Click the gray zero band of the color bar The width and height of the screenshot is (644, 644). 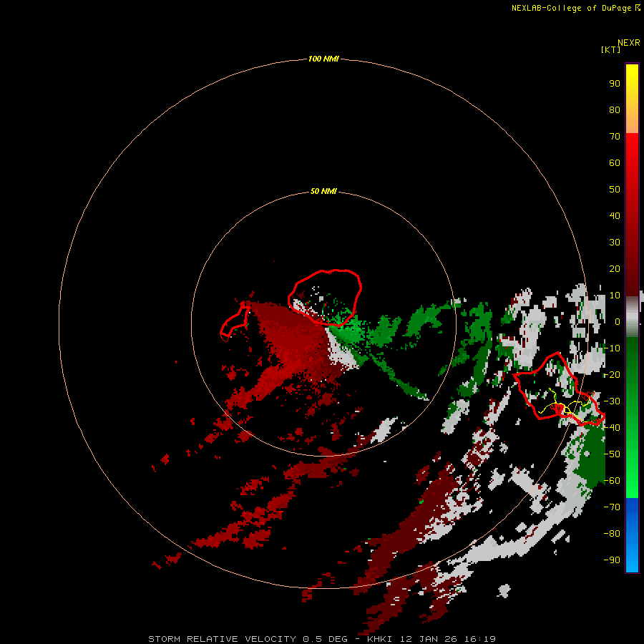[632, 317]
